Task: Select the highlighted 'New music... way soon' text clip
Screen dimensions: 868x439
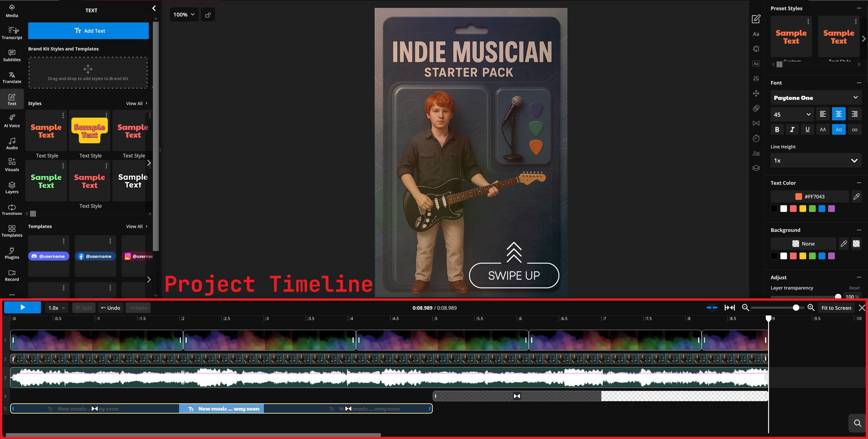Action: pyautogui.click(x=221, y=409)
